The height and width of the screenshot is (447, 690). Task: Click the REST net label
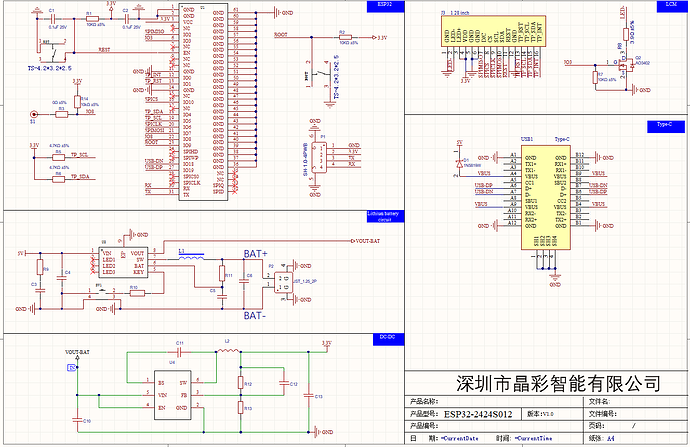pyautogui.click(x=104, y=50)
